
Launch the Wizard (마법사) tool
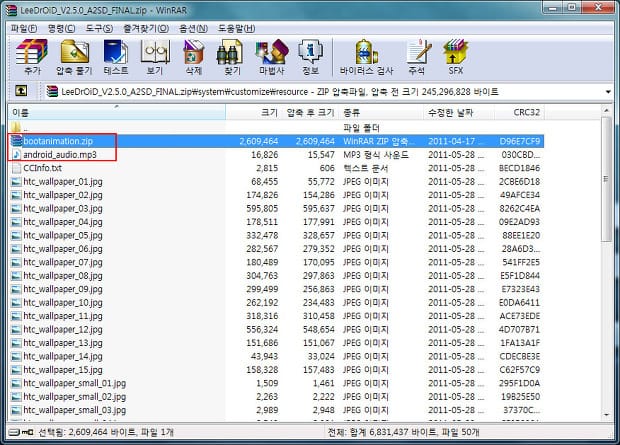click(x=272, y=56)
